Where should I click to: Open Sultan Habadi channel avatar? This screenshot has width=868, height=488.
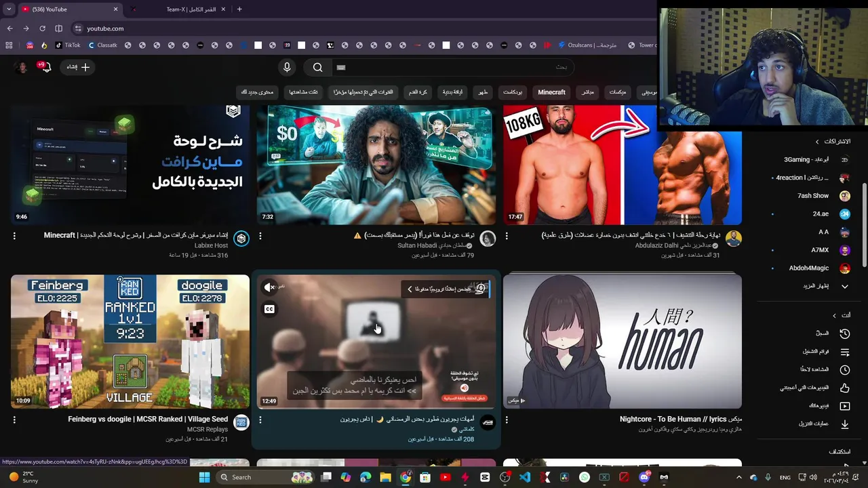pyautogui.click(x=488, y=239)
